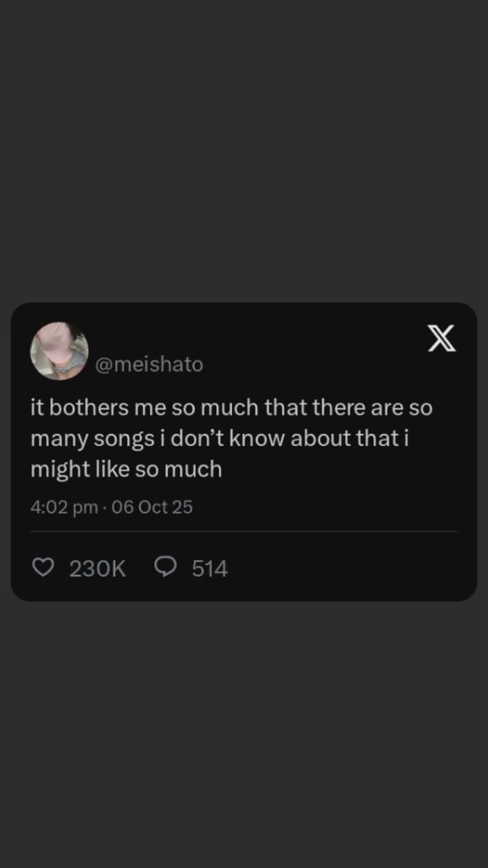Click the 230K likes count
Screen dimensions: 488x868
pos(98,568)
